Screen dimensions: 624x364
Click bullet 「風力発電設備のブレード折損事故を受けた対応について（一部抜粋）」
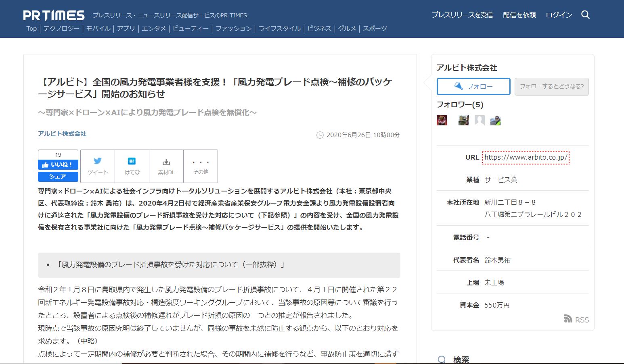coord(171,265)
